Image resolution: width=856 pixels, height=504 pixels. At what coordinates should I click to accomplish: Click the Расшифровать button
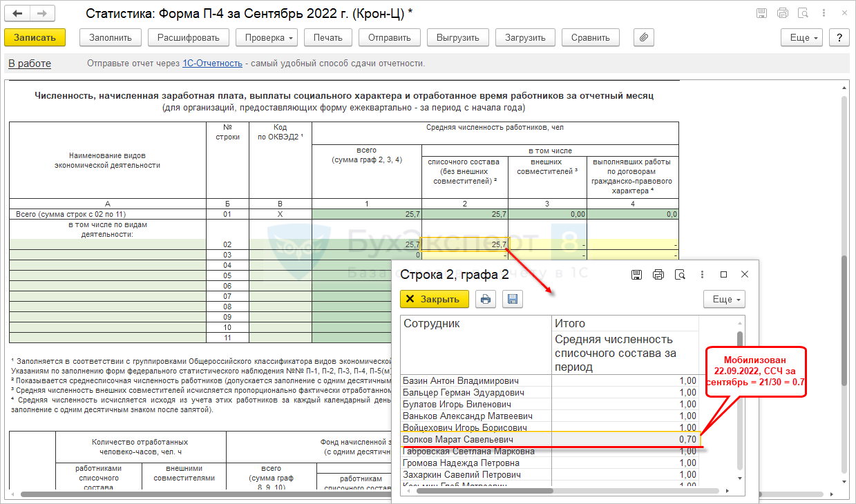[188, 37]
